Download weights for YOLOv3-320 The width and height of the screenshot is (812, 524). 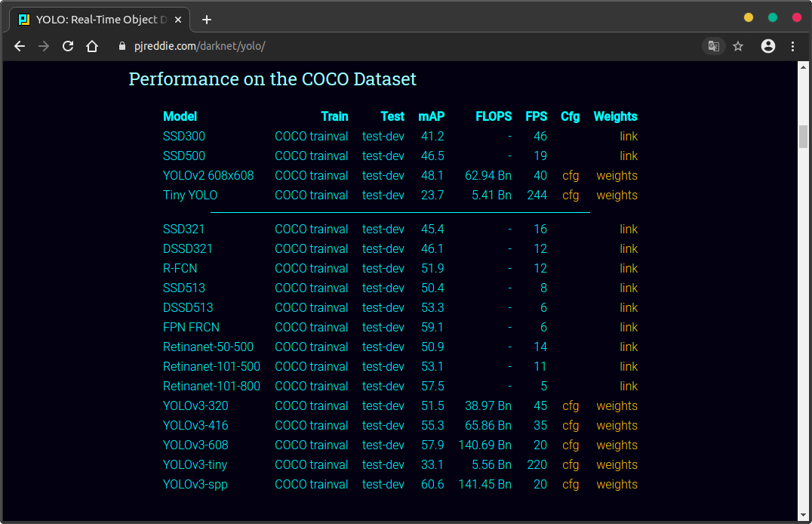617,405
